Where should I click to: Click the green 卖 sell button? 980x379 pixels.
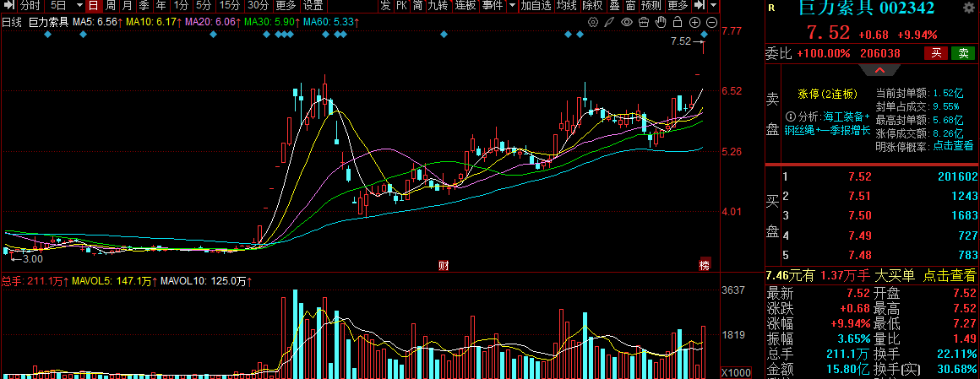click(x=963, y=53)
